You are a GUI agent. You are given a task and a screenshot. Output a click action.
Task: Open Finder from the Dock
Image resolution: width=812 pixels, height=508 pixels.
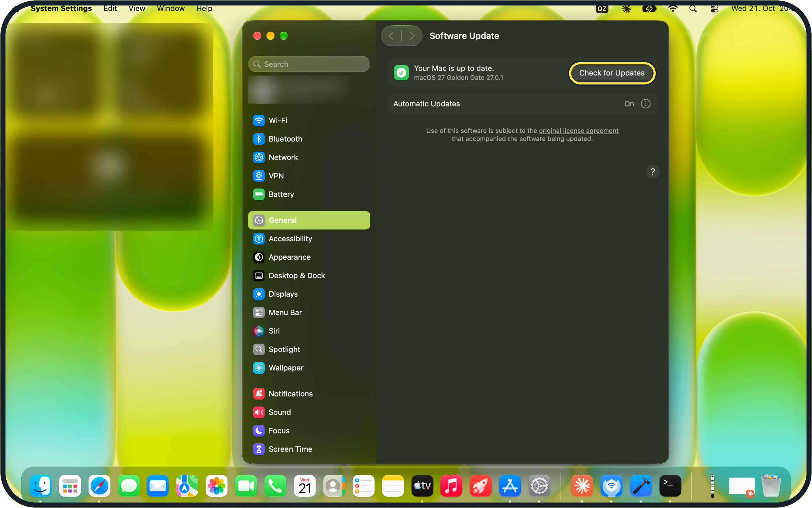[41, 486]
